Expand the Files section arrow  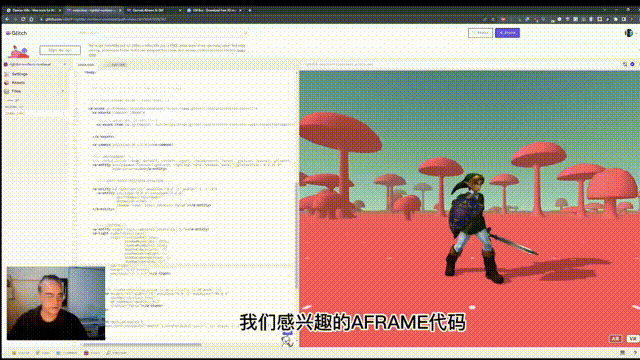pos(63,91)
